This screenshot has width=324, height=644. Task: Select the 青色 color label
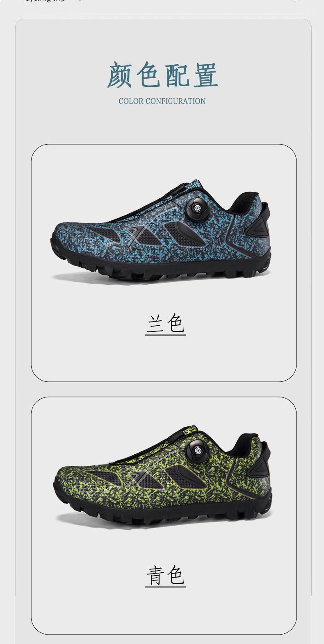(165, 576)
